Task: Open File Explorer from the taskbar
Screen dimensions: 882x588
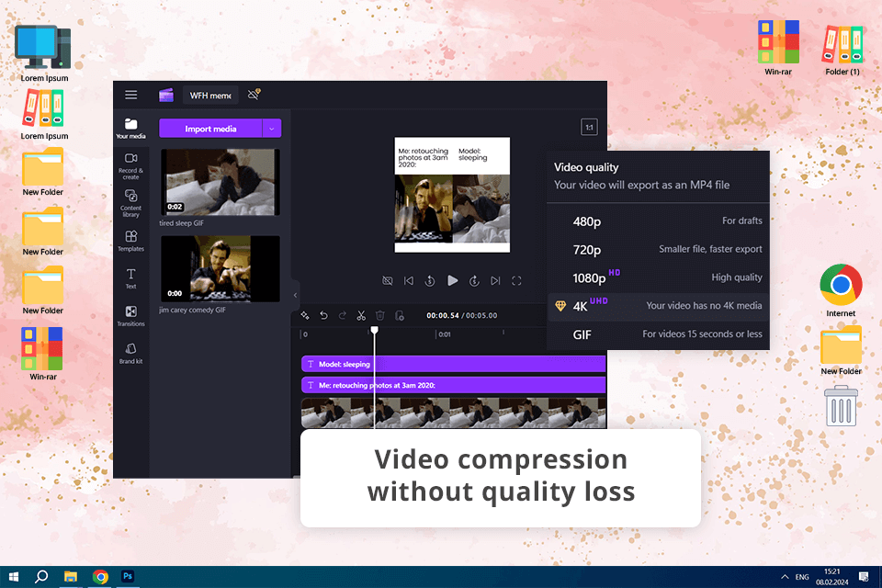Action: point(71,577)
